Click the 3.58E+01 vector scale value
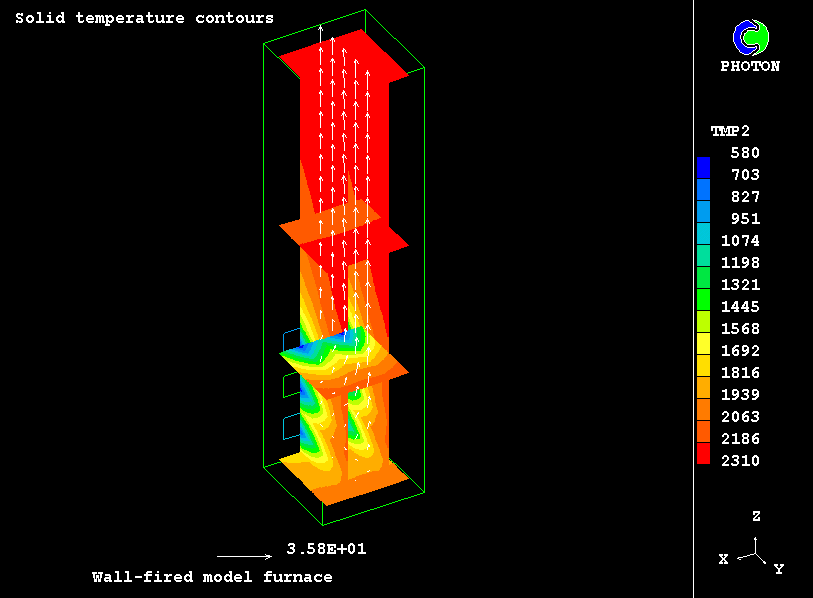The height and width of the screenshot is (598, 813). (319, 549)
